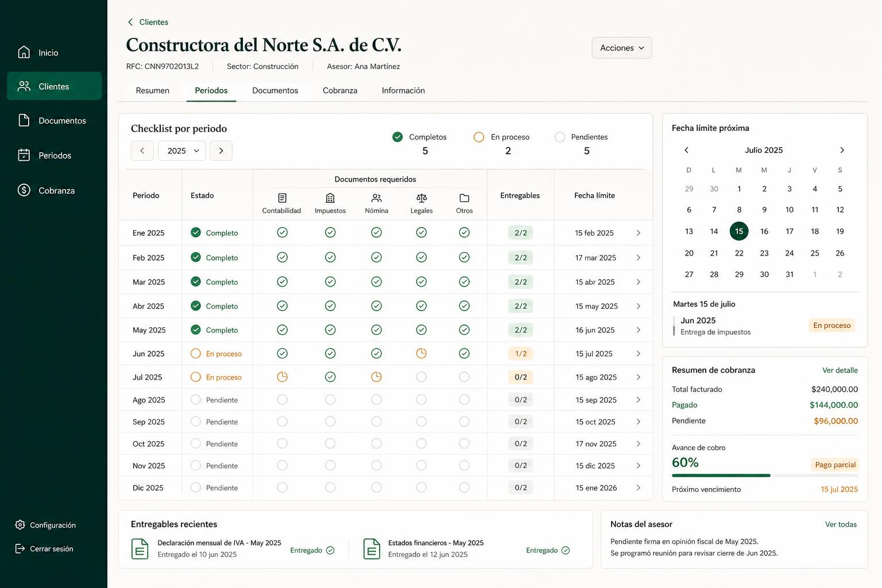The image size is (882, 588).
Task: Switch to the Resumen tab
Action: click(153, 90)
